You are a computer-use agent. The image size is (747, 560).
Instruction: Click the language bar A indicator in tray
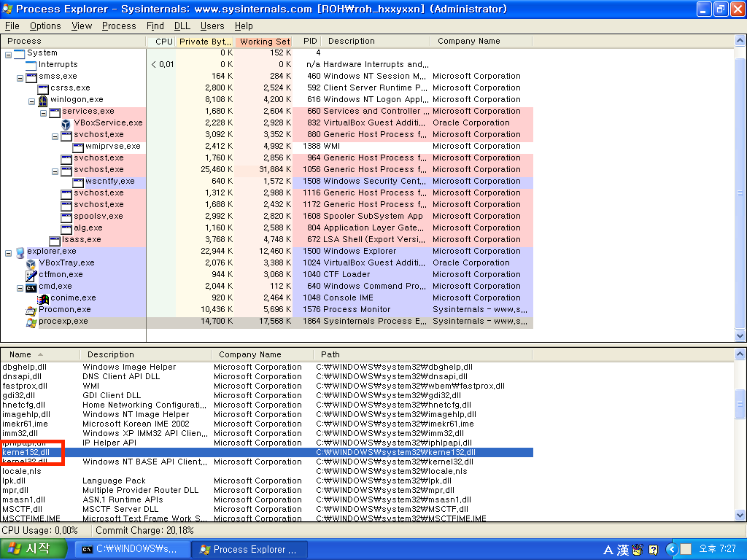pyautogui.click(x=608, y=550)
